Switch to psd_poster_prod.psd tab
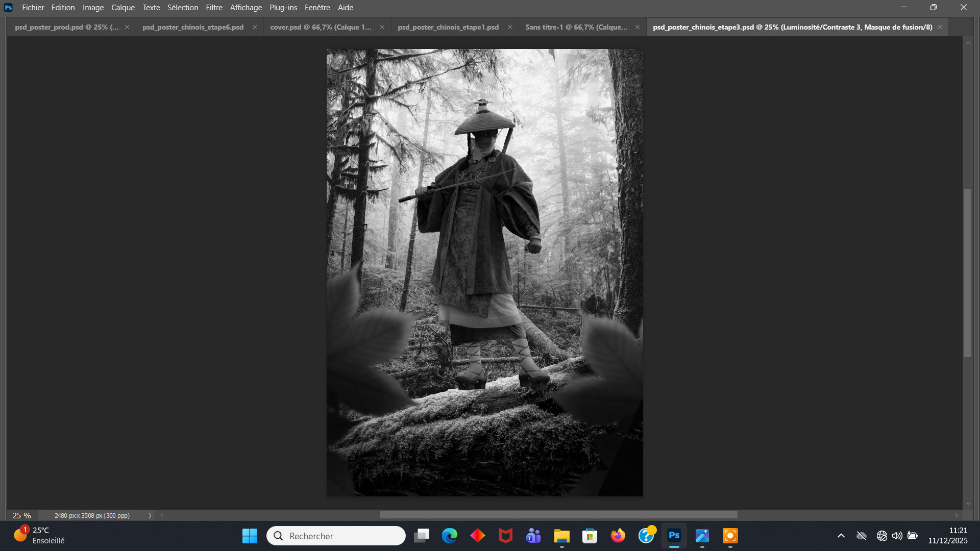Image resolution: width=980 pixels, height=551 pixels. [x=66, y=27]
